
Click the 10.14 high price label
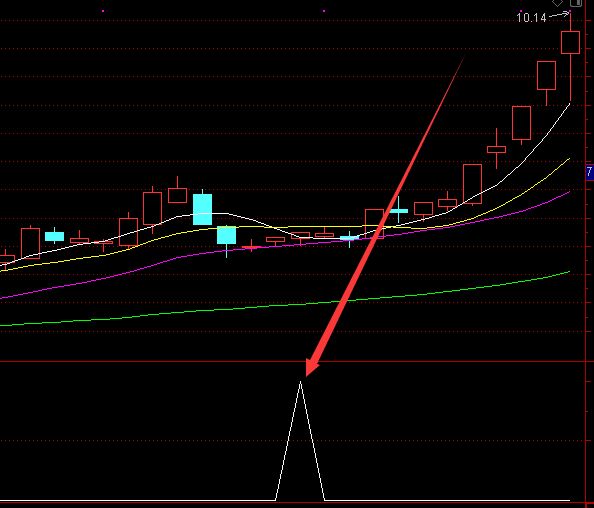(x=531, y=17)
